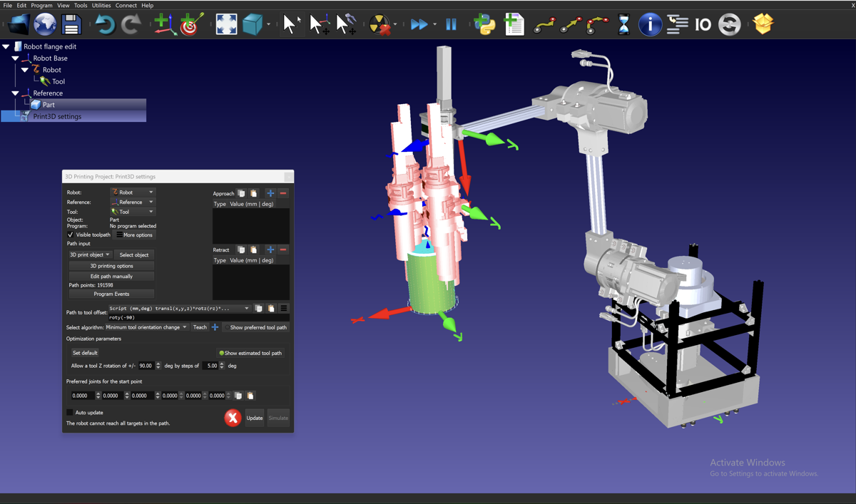This screenshot has height=504, width=856.
Task: Click the tool Z rotation value field
Action: (146, 366)
